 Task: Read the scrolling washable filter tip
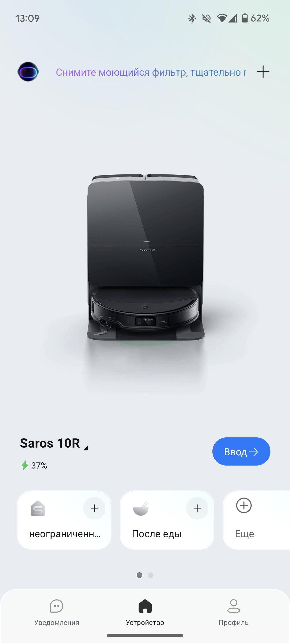tap(151, 72)
